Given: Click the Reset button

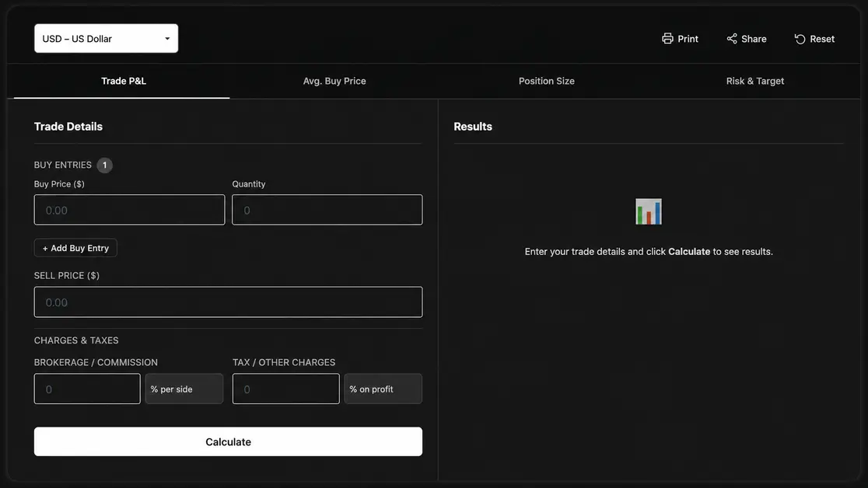Looking at the screenshot, I should [x=814, y=39].
